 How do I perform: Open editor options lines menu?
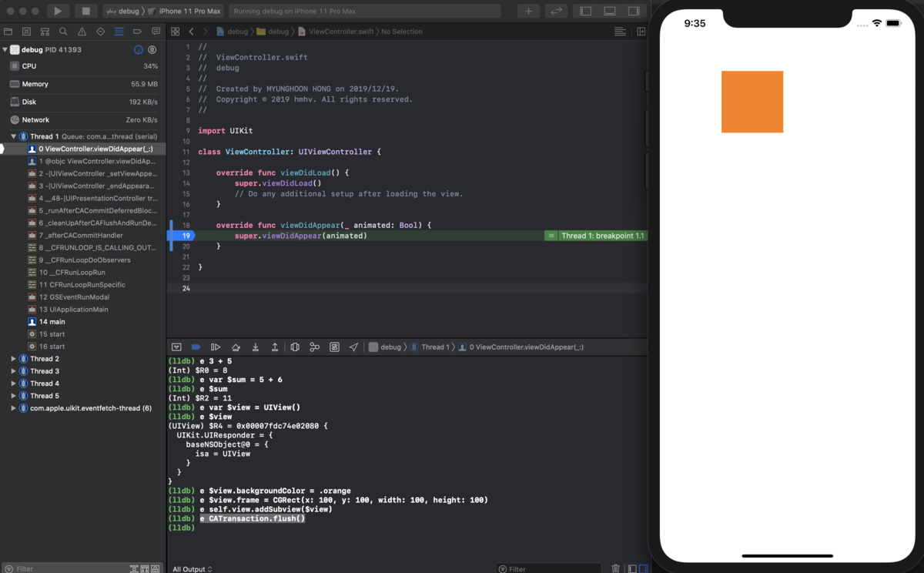[x=620, y=32]
